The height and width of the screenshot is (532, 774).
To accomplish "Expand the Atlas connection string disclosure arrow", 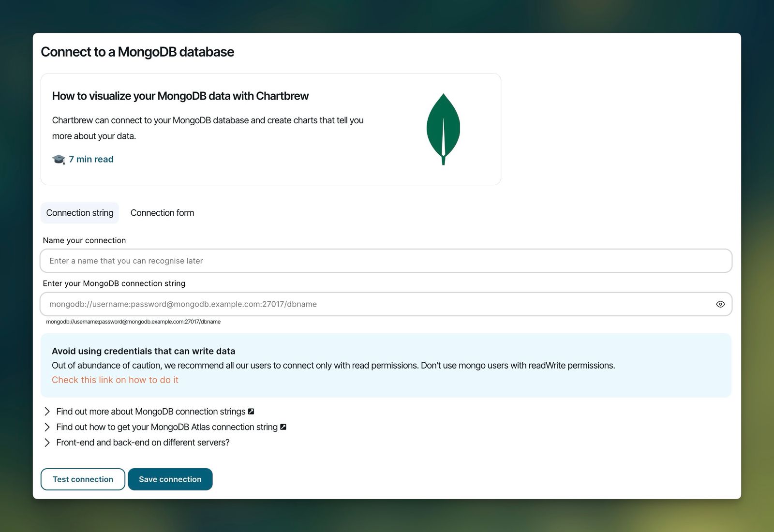I will [47, 427].
